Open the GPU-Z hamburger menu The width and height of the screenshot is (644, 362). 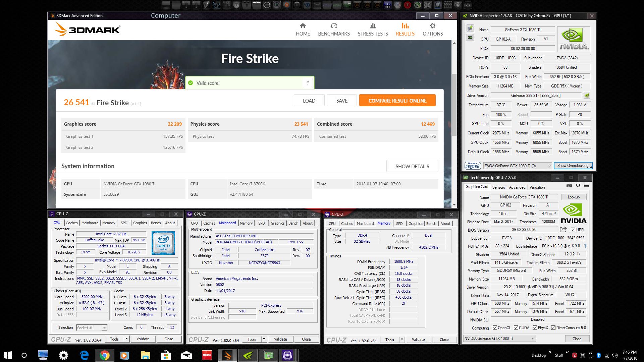coord(586,185)
